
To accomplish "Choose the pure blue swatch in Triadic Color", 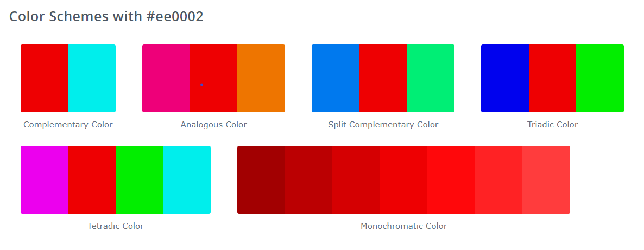I will click(x=505, y=79).
